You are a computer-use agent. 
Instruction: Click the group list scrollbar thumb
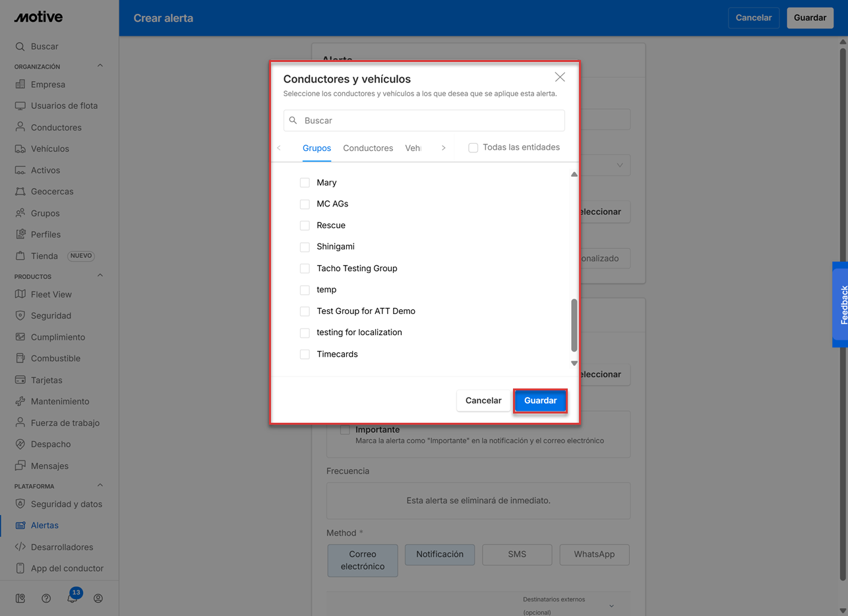tap(574, 325)
